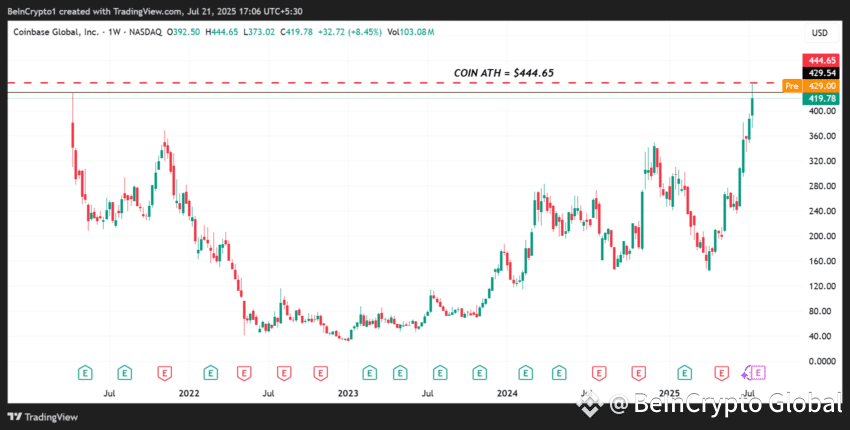This screenshot has width=850, height=430.
Task: Click red earnings marker just before 2022 label
Action: point(165,373)
